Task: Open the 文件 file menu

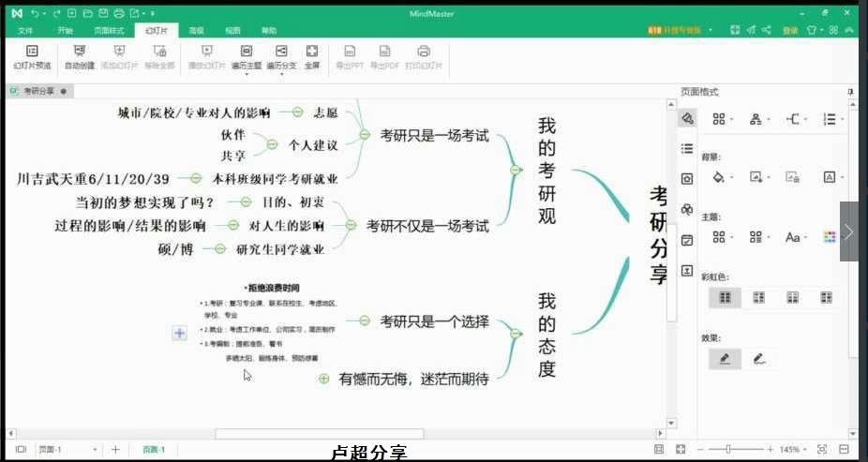Action: pyautogui.click(x=25, y=30)
